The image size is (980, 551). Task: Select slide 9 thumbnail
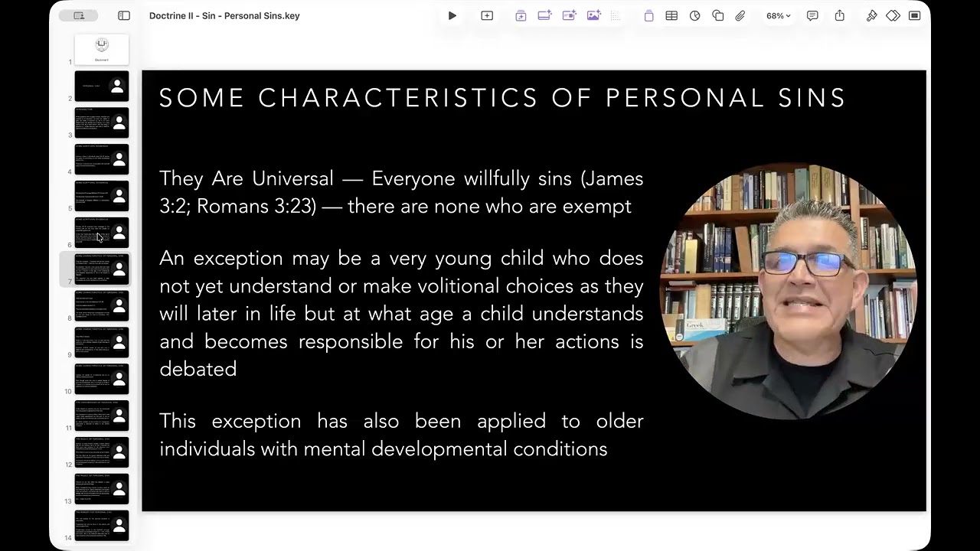coord(102,343)
